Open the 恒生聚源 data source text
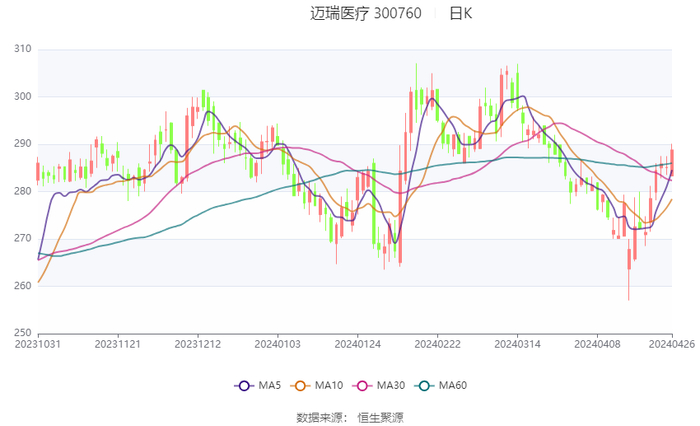The width and height of the screenshot is (700, 426). click(381, 417)
